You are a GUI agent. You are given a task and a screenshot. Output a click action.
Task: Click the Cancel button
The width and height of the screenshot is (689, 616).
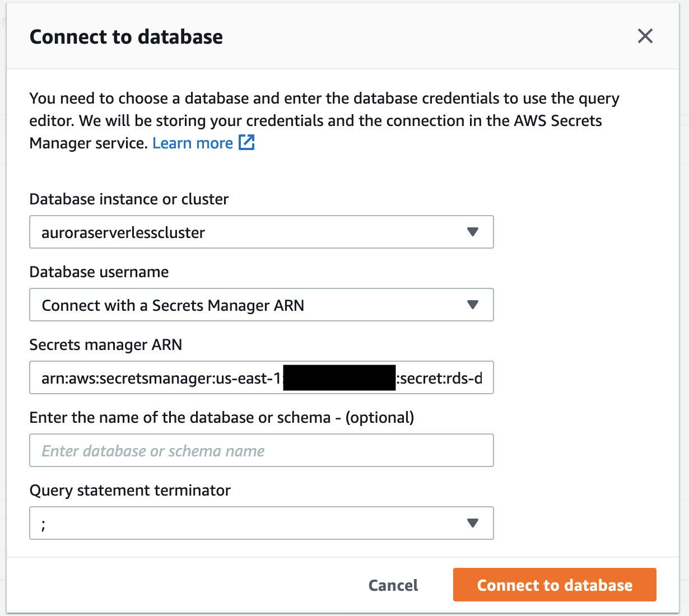point(393,585)
